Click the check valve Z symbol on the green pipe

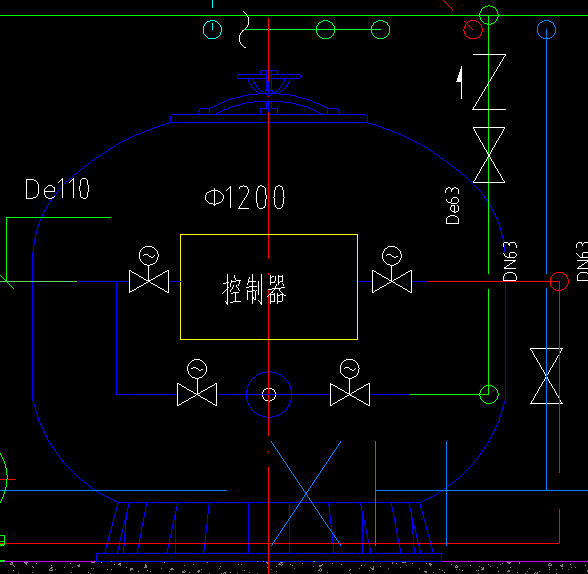tap(489, 82)
